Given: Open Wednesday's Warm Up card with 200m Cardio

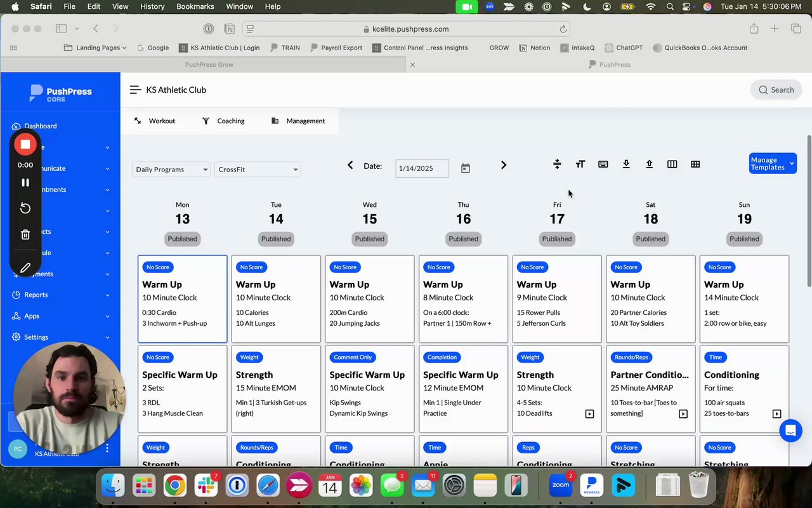Looking at the screenshot, I should 370,299.
